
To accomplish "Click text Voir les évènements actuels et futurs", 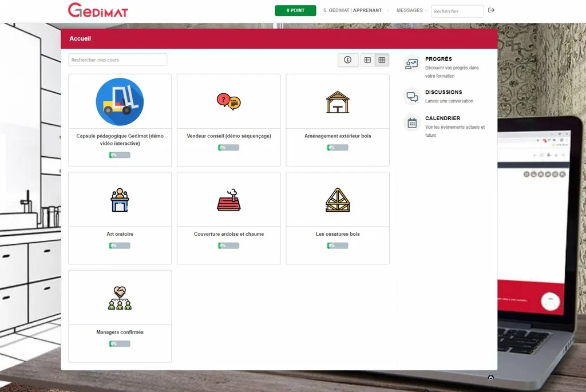I will (455, 131).
